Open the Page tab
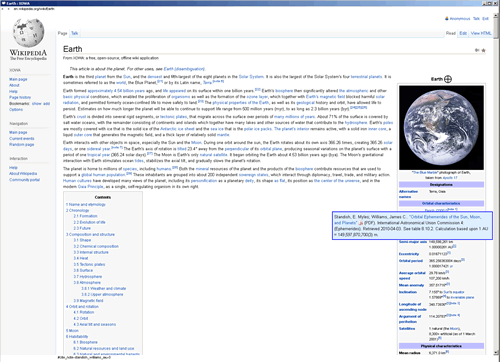The height and width of the screenshot is (362, 500). tap(62, 33)
